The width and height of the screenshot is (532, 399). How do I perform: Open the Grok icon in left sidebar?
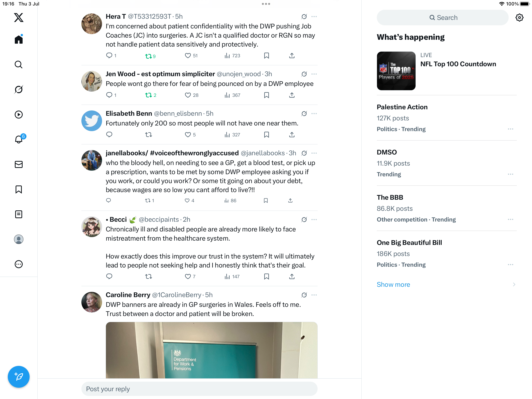point(18,90)
